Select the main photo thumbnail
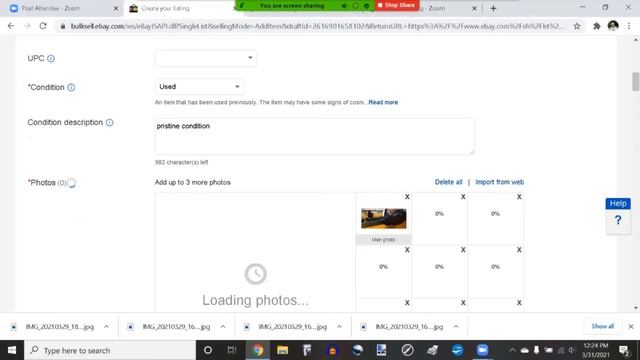 coord(384,218)
